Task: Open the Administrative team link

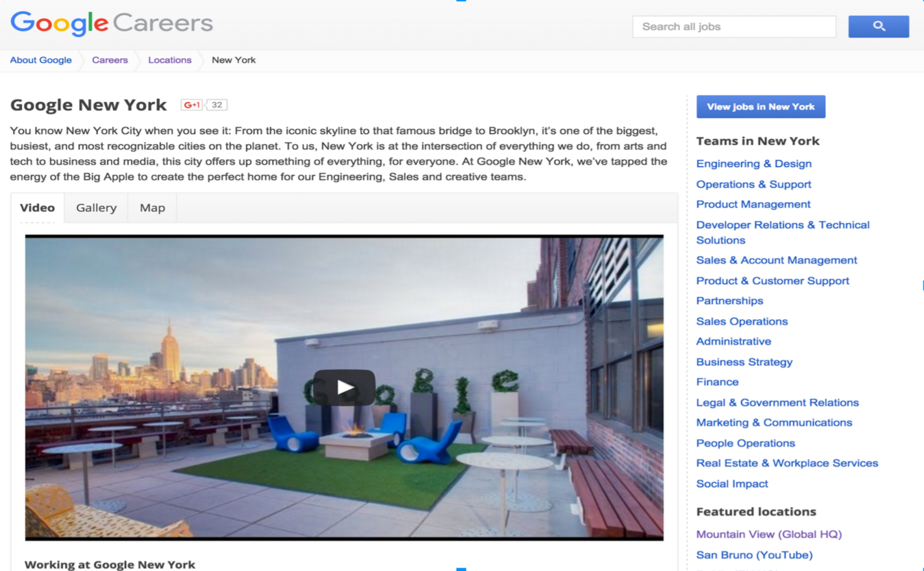Action: pos(733,341)
